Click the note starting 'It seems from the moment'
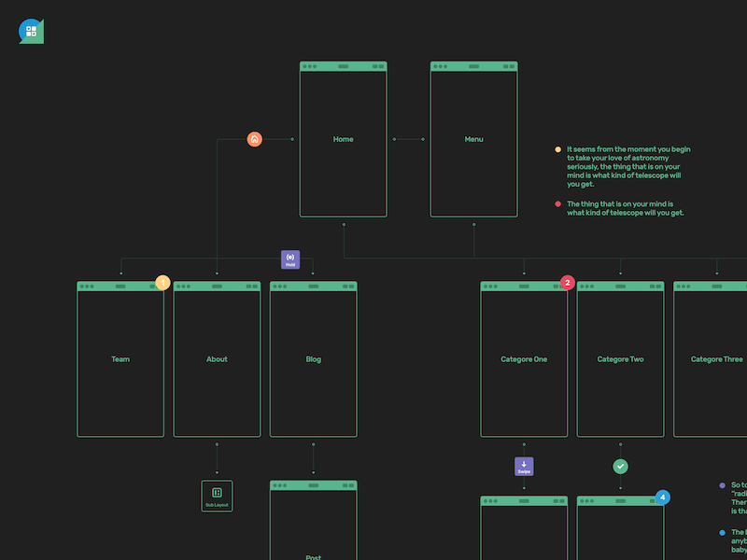 click(x=628, y=167)
